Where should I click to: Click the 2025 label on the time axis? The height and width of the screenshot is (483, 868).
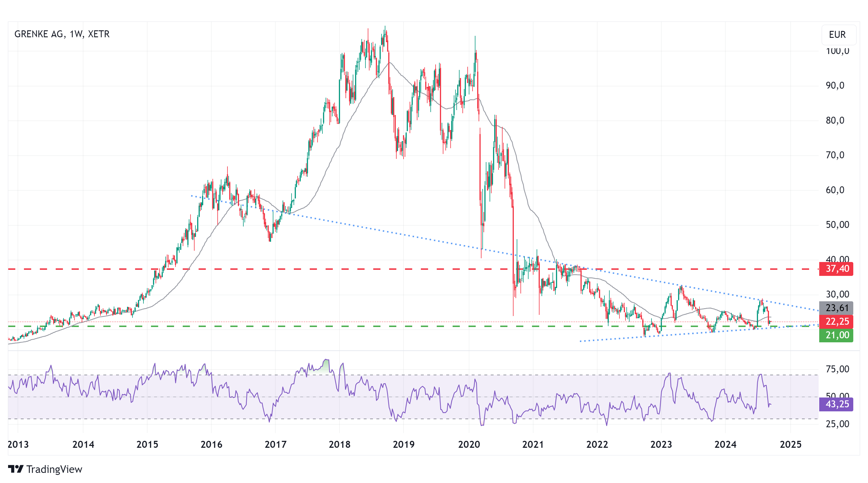pyautogui.click(x=791, y=445)
